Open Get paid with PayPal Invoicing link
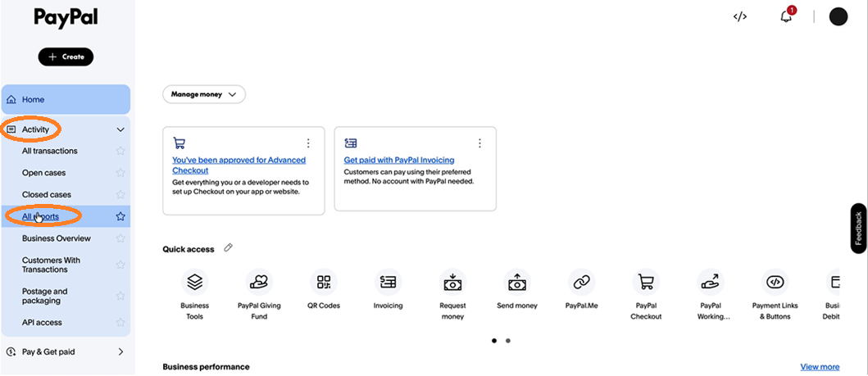Viewport: 868px width, 376px height. pyautogui.click(x=399, y=160)
